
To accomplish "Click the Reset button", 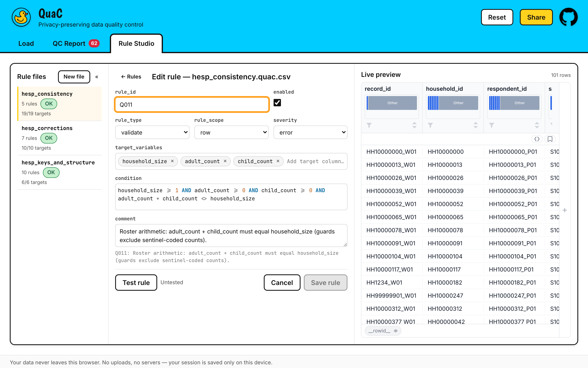I will point(497,17).
